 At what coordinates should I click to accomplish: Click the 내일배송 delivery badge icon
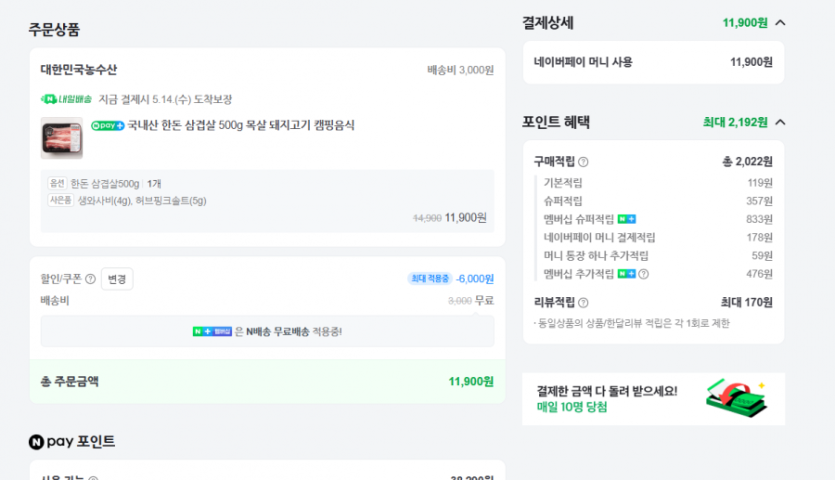(66, 99)
